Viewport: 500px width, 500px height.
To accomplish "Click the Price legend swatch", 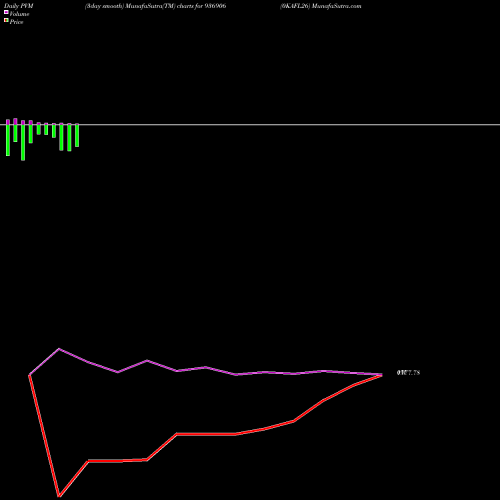I will point(6,20).
